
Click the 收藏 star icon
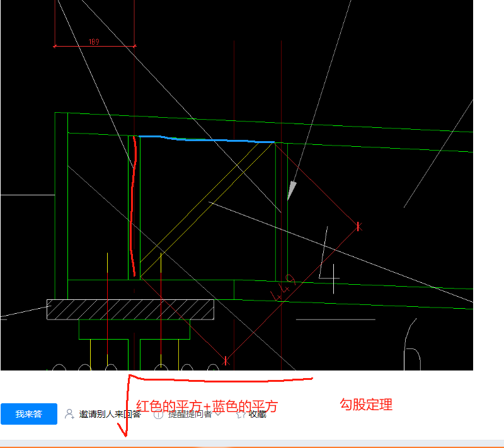point(241,414)
